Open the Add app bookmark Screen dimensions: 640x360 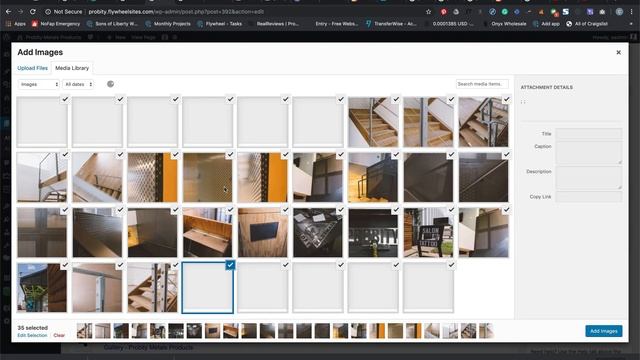pyautogui.click(x=546, y=24)
